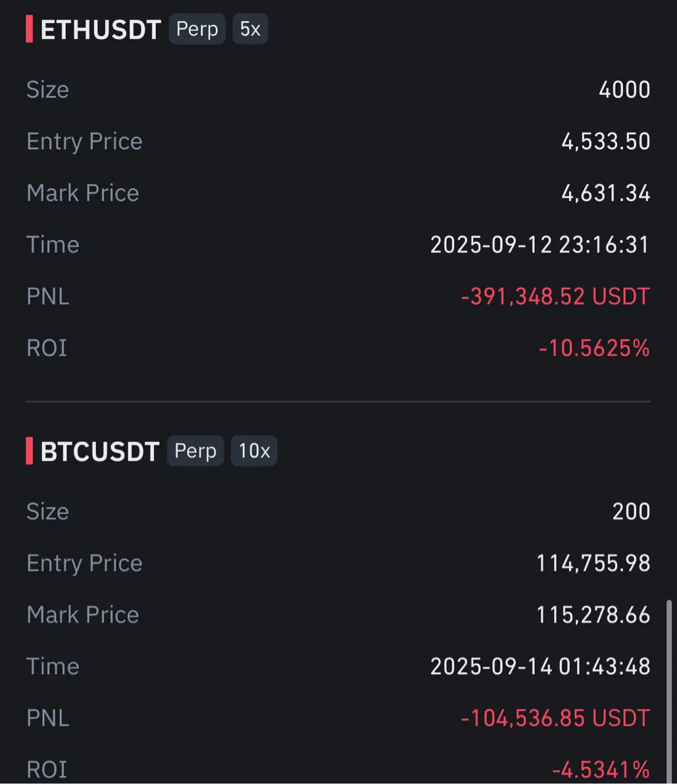Click the BTCUSDT mark price 115,278.66

(593, 614)
